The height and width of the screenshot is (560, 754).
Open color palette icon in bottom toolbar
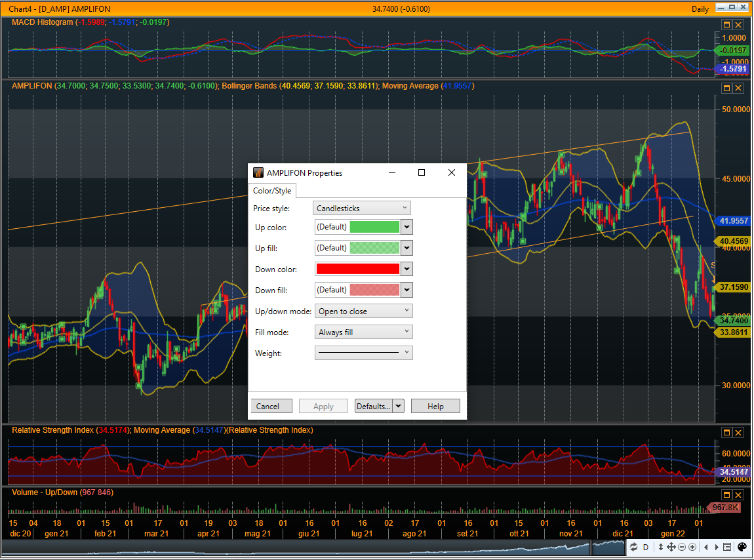742,547
